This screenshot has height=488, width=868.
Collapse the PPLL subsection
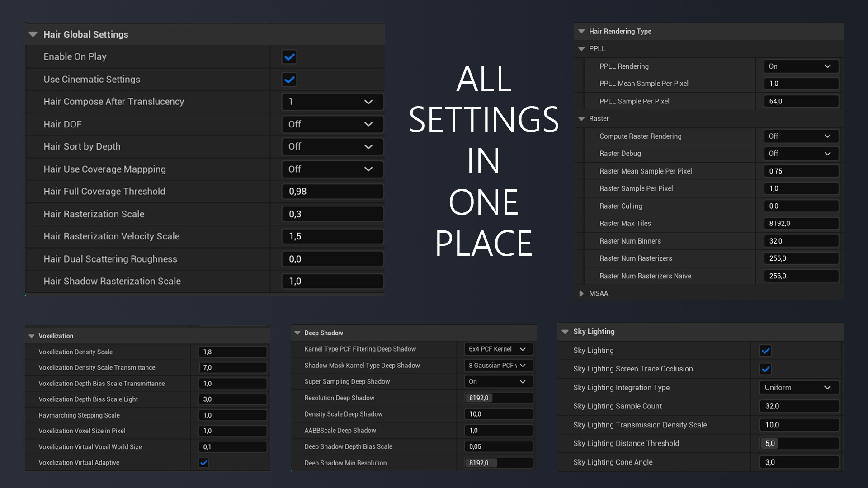(581, 49)
